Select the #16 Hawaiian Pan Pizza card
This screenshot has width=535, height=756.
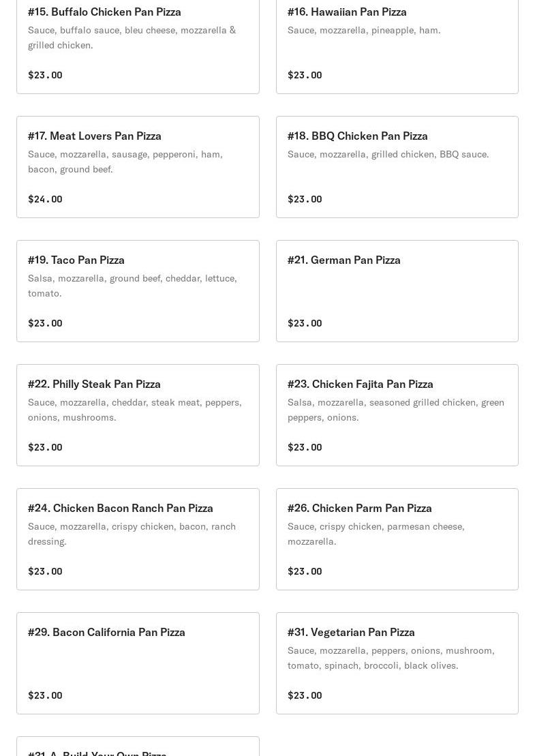point(397,42)
